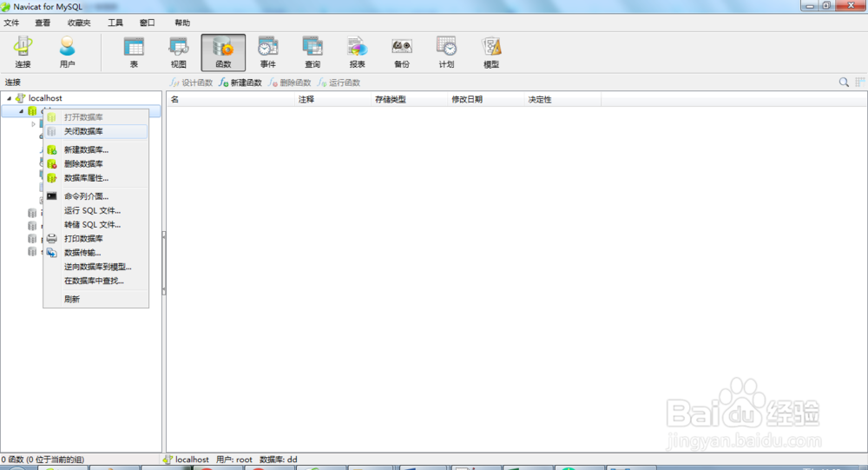
Task: Open the 用户 (User) toolbar icon
Action: 67,52
